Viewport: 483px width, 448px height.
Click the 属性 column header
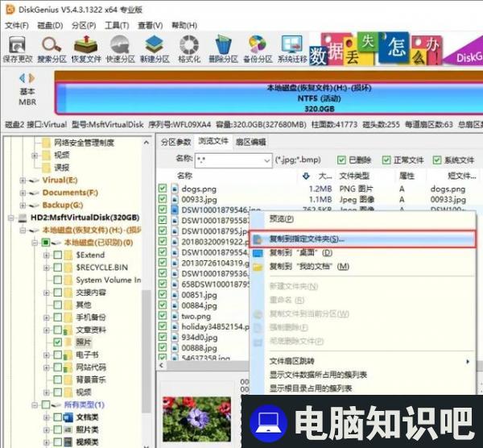tap(407, 176)
